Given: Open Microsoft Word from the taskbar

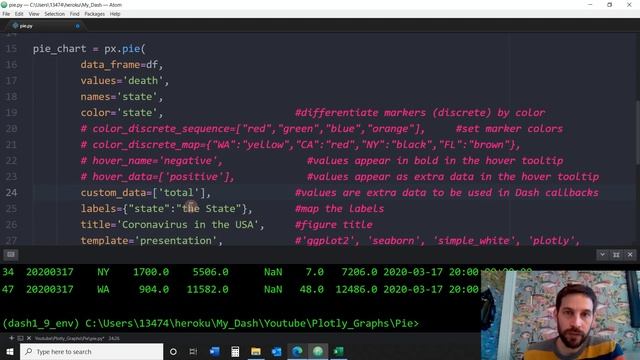Looking at the screenshot, I should click(214, 351).
